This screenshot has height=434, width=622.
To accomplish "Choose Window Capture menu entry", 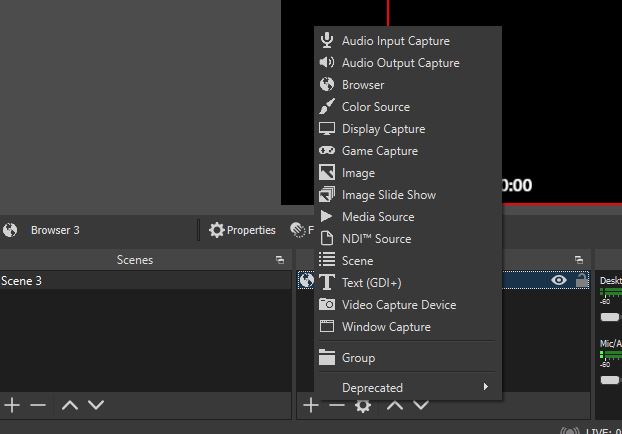I will (x=408, y=326).
